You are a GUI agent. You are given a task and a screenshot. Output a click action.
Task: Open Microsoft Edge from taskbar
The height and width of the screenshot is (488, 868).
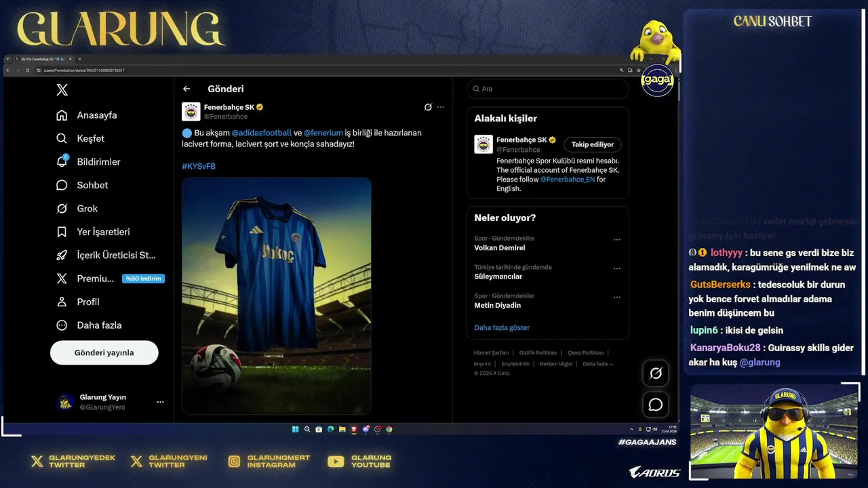[330, 429]
